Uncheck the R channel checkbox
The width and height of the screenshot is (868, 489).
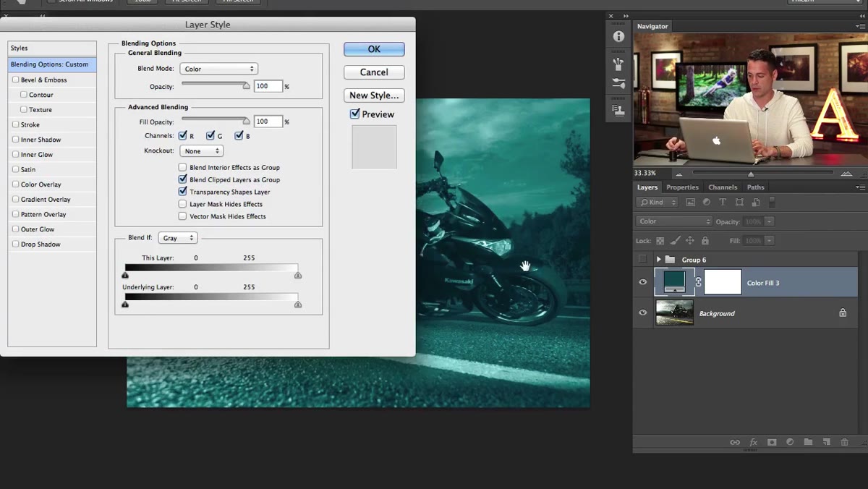[183, 135]
